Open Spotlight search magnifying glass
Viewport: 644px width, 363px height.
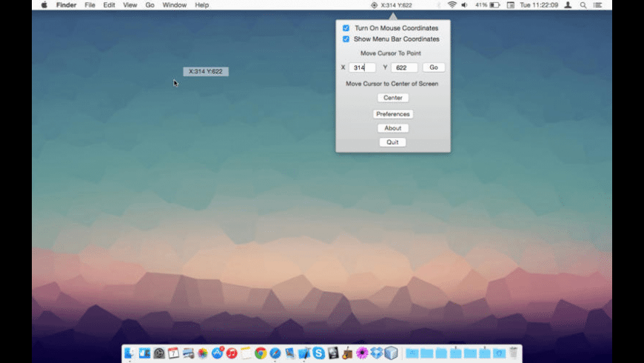pos(583,5)
